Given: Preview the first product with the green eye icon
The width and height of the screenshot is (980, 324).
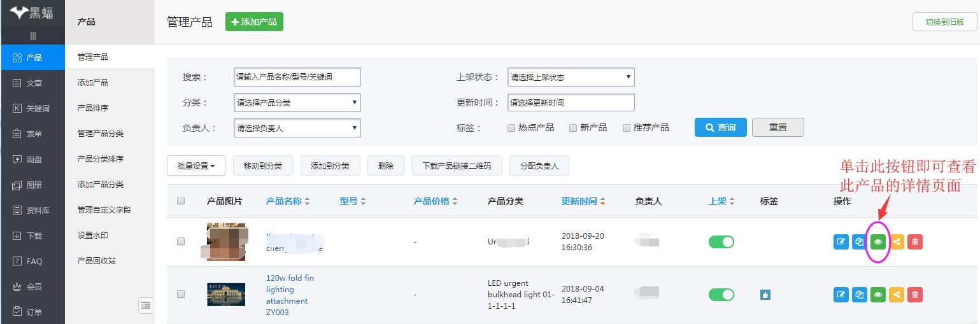Looking at the screenshot, I should 878,242.
